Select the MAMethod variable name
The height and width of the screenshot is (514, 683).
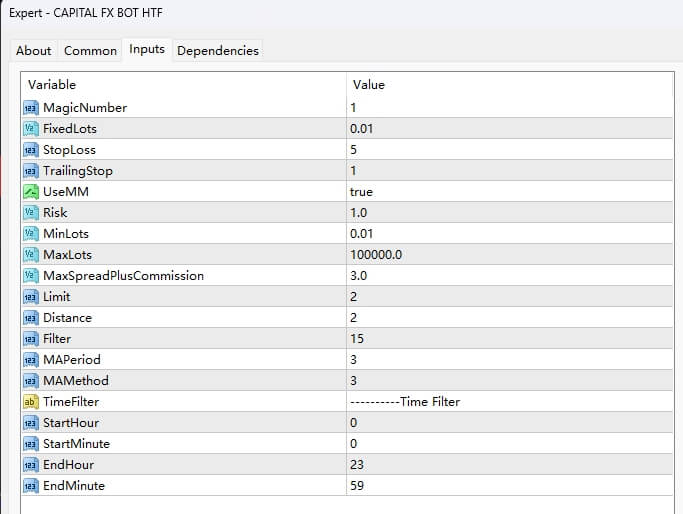[x=76, y=381]
